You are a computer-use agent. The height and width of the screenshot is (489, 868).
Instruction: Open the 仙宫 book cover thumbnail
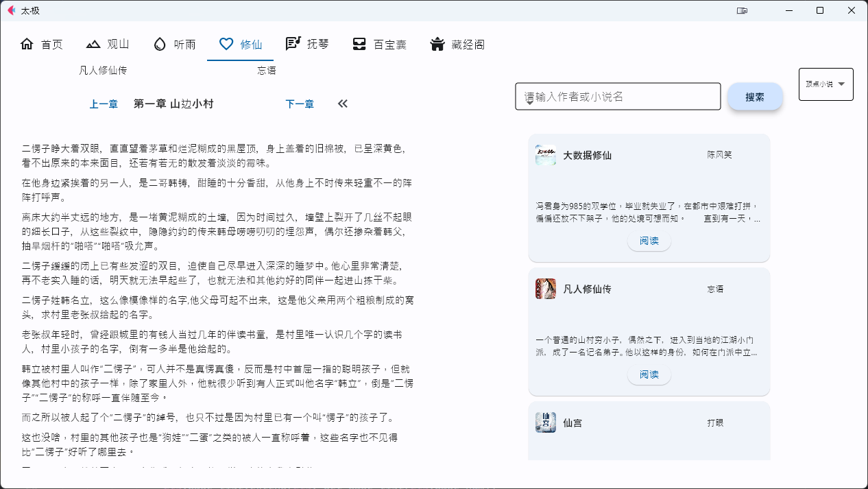(545, 422)
